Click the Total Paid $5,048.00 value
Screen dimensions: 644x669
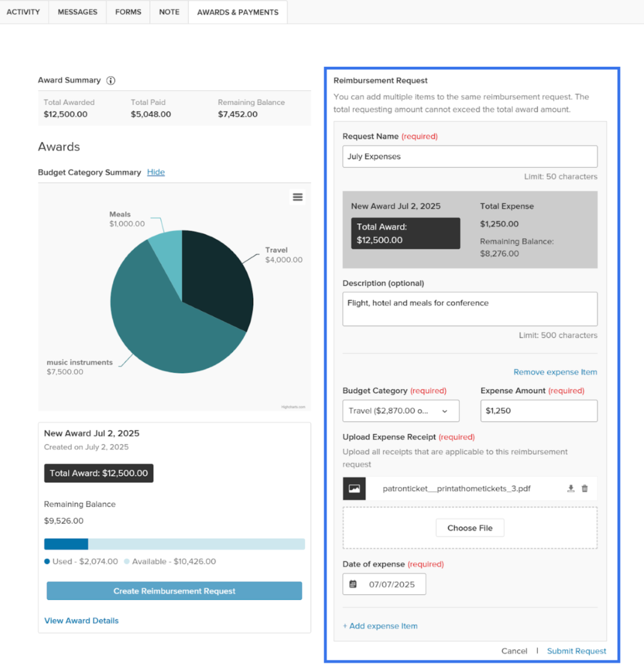click(151, 114)
